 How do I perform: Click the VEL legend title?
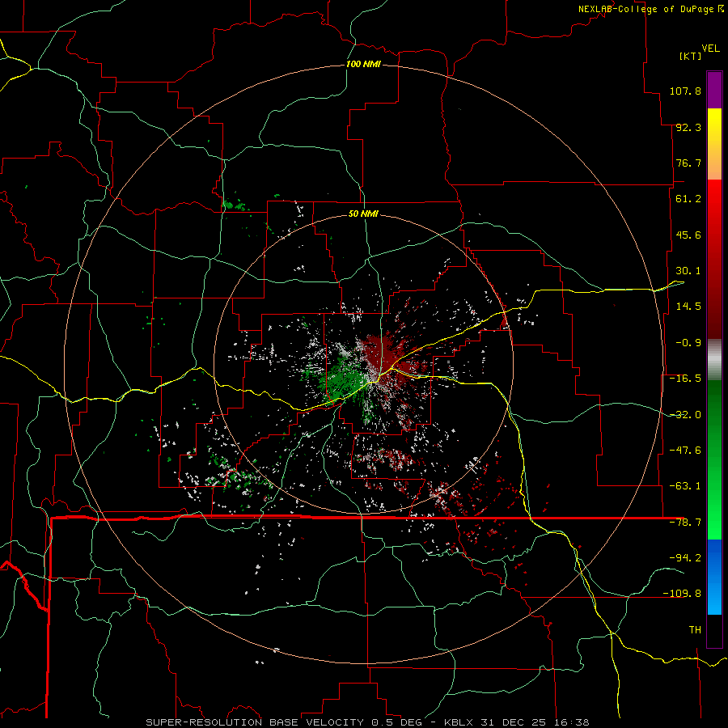tap(710, 49)
